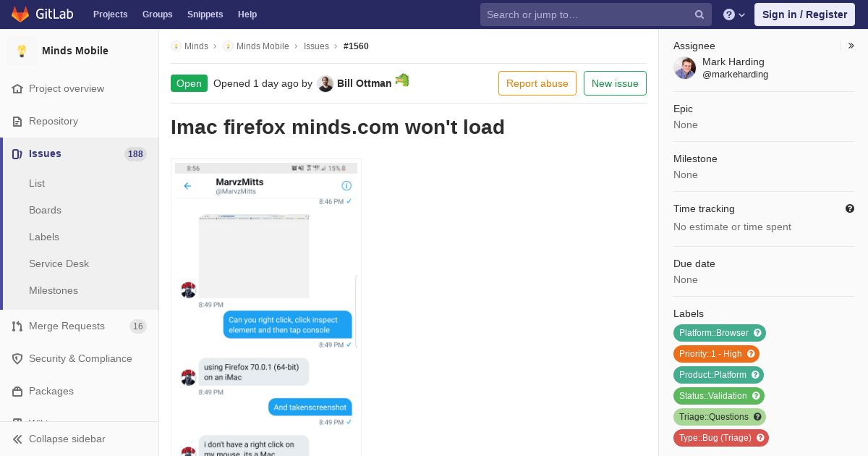The width and height of the screenshot is (868, 456).
Task: Open Milestones
Action: click(x=54, y=290)
